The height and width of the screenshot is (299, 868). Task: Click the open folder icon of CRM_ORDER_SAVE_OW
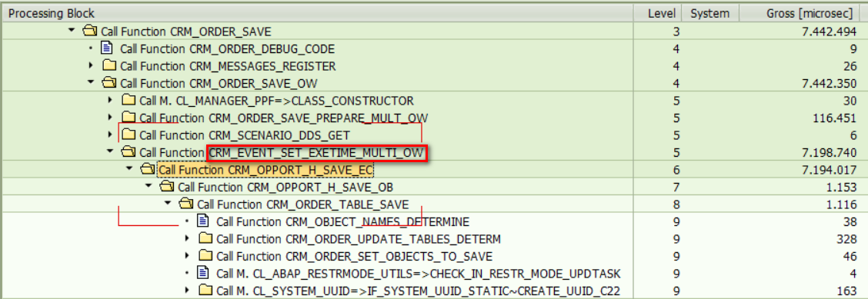click(108, 84)
